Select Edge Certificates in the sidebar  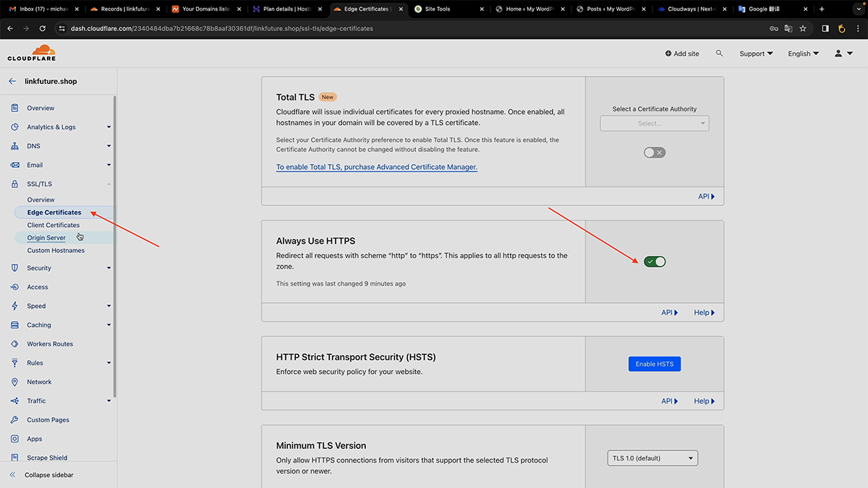coord(54,213)
